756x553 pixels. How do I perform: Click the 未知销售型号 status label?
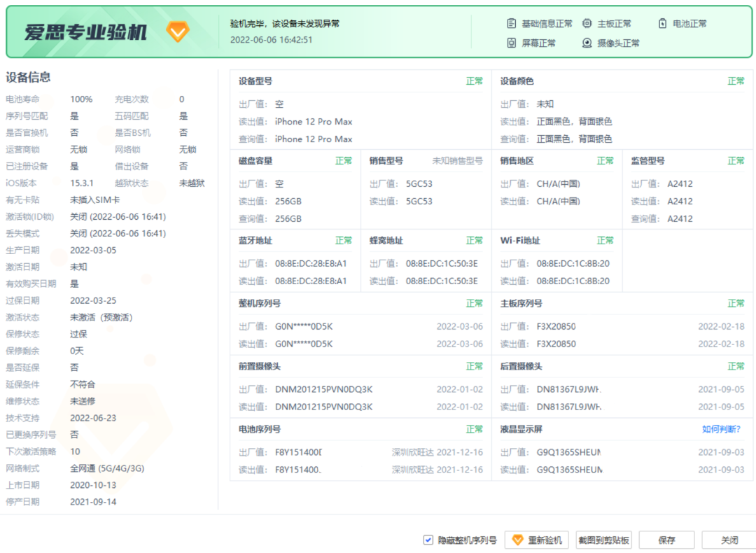point(457,160)
